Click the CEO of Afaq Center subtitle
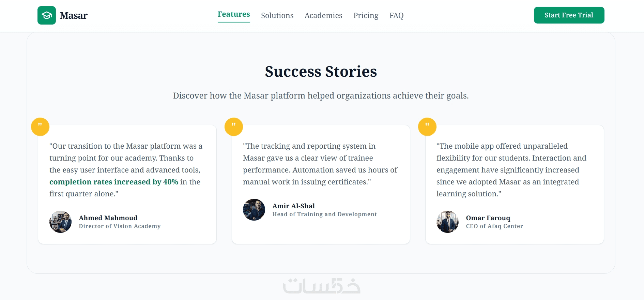The image size is (644, 300). pyautogui.click(x=494, y=226)
